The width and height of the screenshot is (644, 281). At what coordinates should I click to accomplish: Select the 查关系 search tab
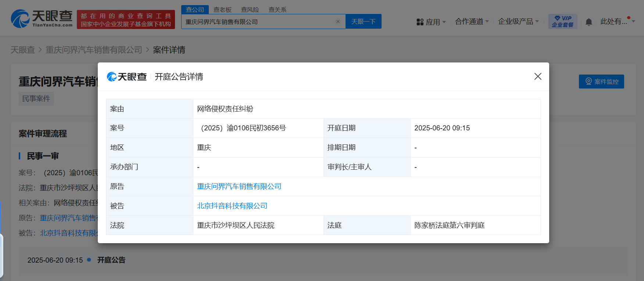(x=277, y=10)
